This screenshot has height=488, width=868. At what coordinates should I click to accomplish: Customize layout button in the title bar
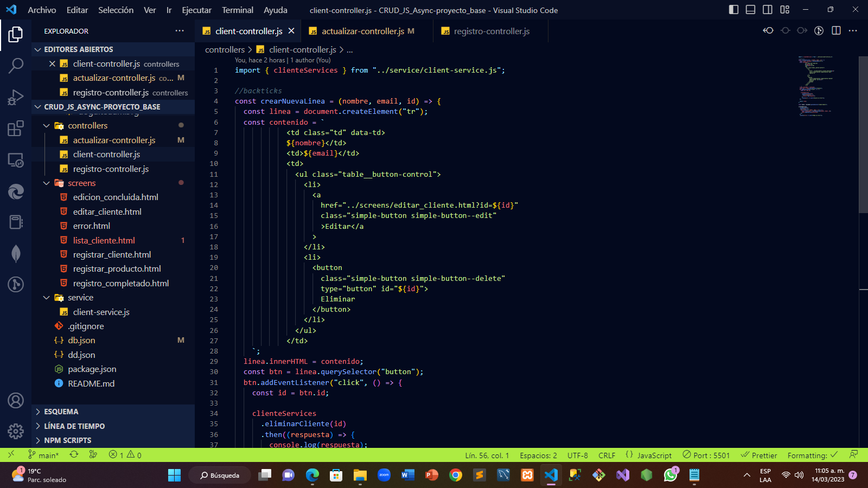coord(784,10)
